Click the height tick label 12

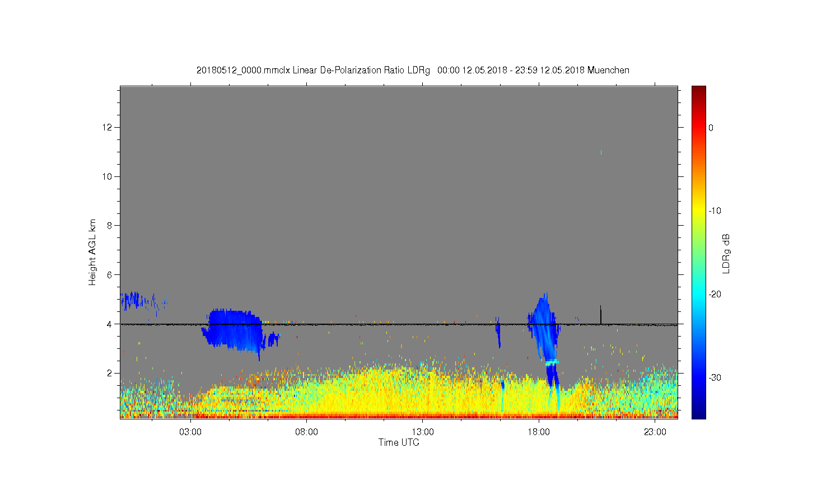[x=108, y=127]
